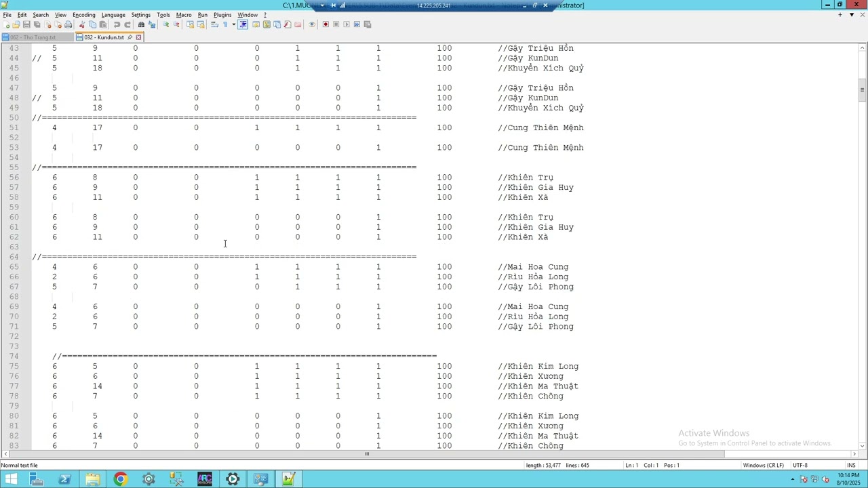868x488 pixels.
Task: Toggle word wrap toolbar button
Action: pyautogui.click(x=215, y=24)
